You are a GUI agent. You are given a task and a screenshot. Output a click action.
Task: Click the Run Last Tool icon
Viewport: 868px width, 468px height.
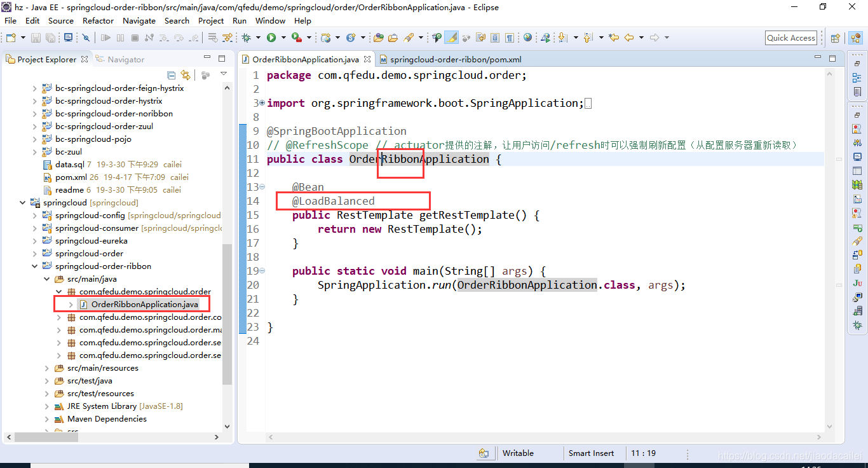click(296, 38)
